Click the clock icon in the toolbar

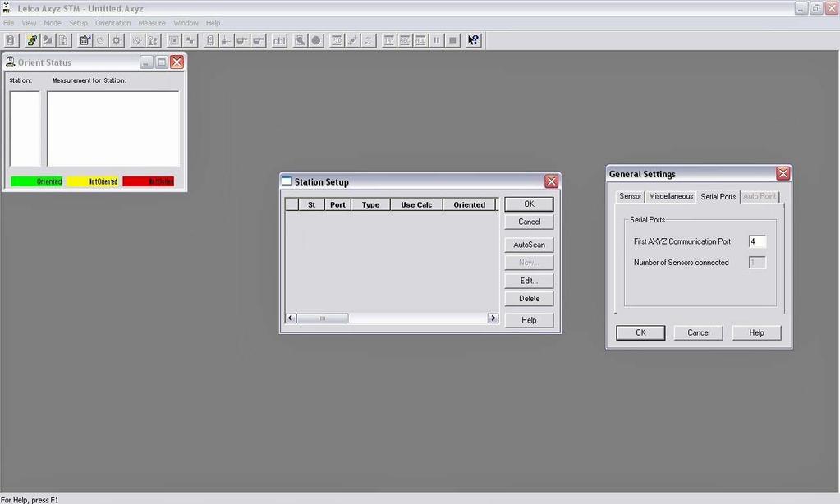pos(100,40)
